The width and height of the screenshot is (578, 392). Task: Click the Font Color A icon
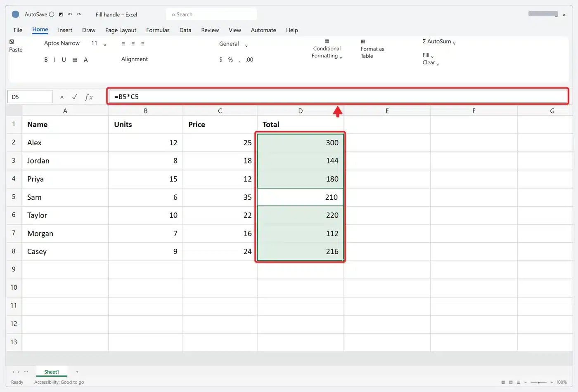click(x=86, y=60)
